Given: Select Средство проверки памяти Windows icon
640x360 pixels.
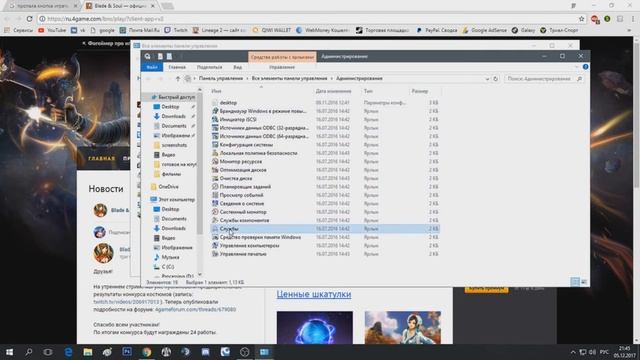Looking at the screenshot, I should (215, 237).
